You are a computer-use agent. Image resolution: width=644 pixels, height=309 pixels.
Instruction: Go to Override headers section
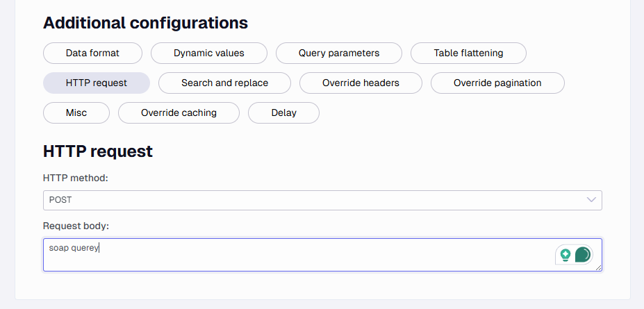coord(361,83)
